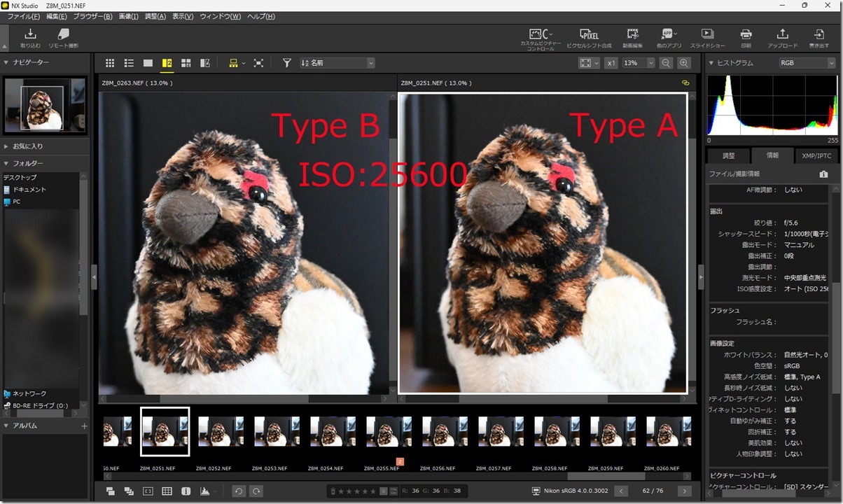Switch to thumbnail grid view
This screenshot has height=504, width=843.
[x=110, y=63]
